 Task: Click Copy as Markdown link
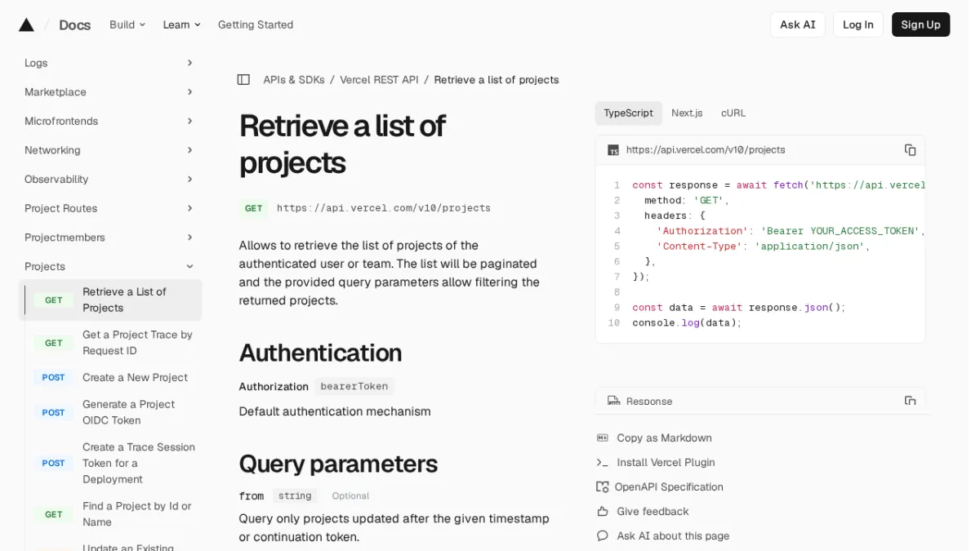click(664, 438)
